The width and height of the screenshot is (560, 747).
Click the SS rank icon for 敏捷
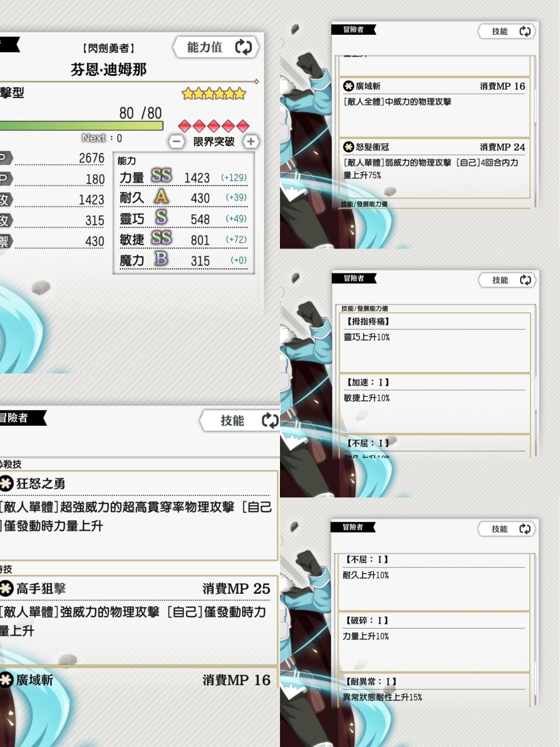pyautogui.click(x=161, y=238)
